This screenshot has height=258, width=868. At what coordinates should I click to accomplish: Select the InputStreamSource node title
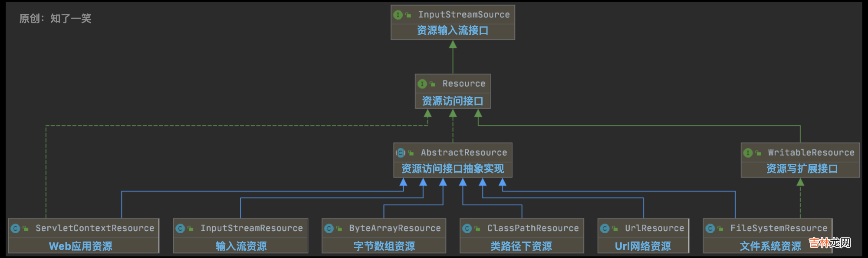click(x=464, y=15)
